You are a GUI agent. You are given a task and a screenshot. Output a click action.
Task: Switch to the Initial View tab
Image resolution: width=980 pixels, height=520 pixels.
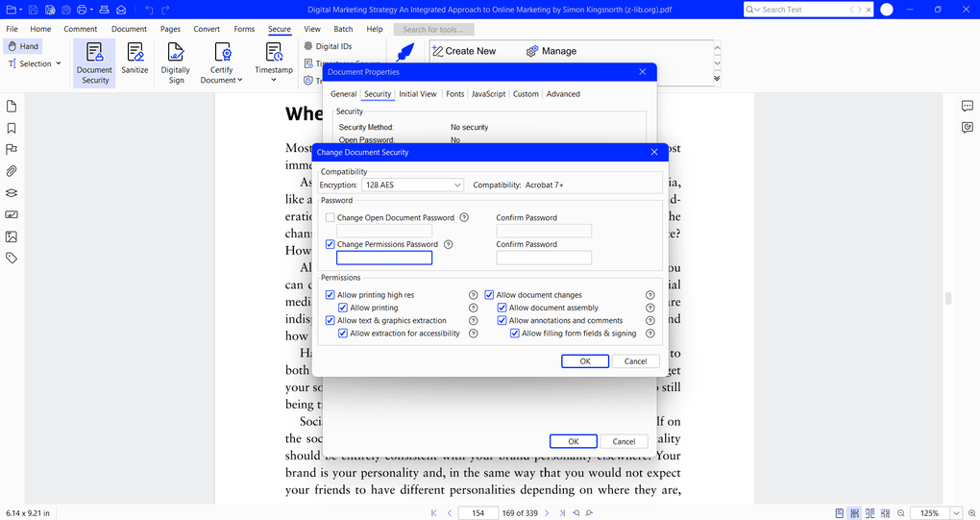418,94
